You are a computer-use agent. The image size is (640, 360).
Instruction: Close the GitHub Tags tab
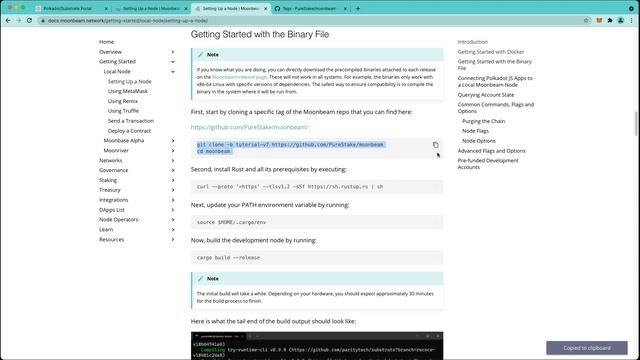pyautogui.click(x=345, y=9)
